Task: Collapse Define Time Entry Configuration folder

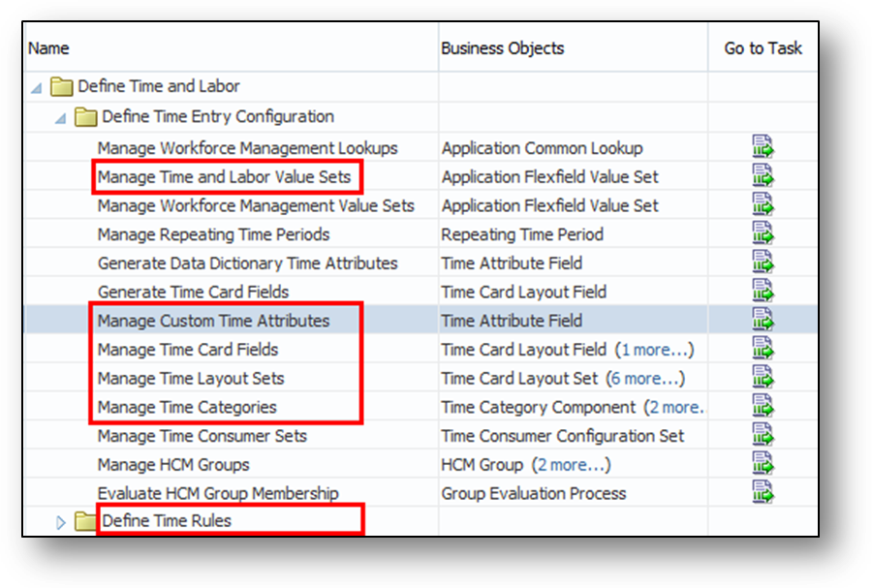Action: [x=61, y=117]
